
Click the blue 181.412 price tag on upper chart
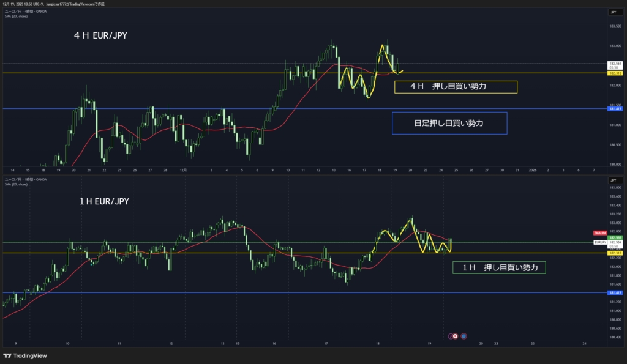[614, 108]
